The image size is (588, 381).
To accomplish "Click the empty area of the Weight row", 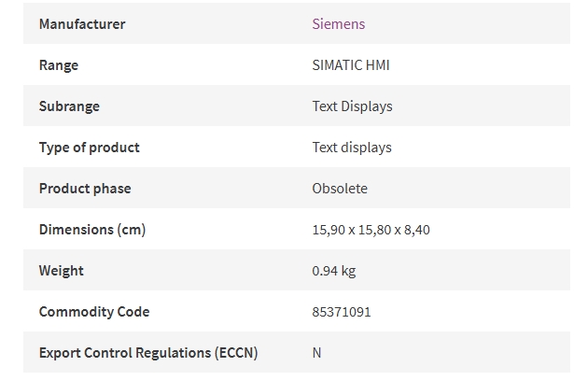I will [x=465, y=270].
